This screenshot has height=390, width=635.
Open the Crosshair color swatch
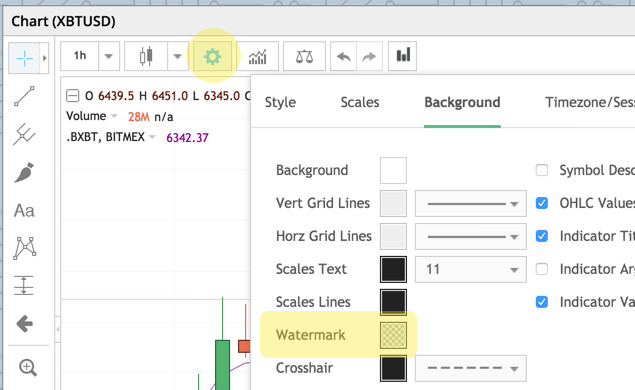point(393,368)
